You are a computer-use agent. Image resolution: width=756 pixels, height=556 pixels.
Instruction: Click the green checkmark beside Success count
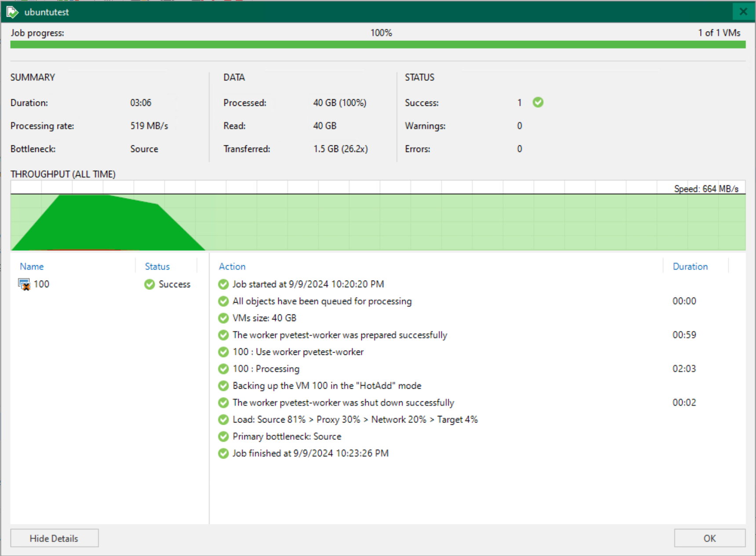(538, 102)
